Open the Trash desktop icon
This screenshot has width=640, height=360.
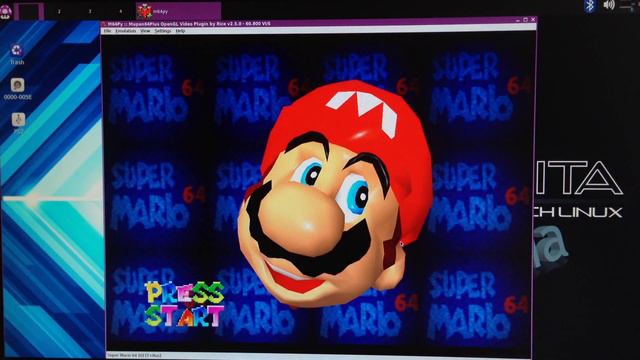tap(17, 54)
